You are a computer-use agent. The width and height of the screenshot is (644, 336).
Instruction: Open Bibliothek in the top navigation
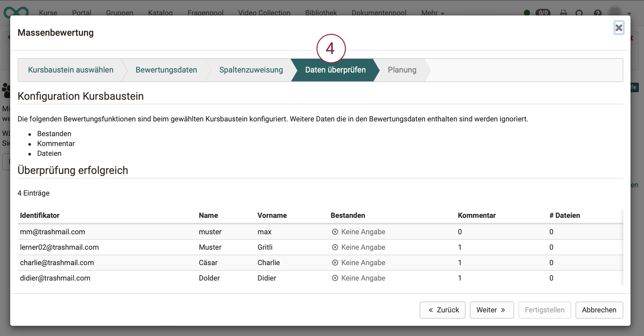click(321, 13)
